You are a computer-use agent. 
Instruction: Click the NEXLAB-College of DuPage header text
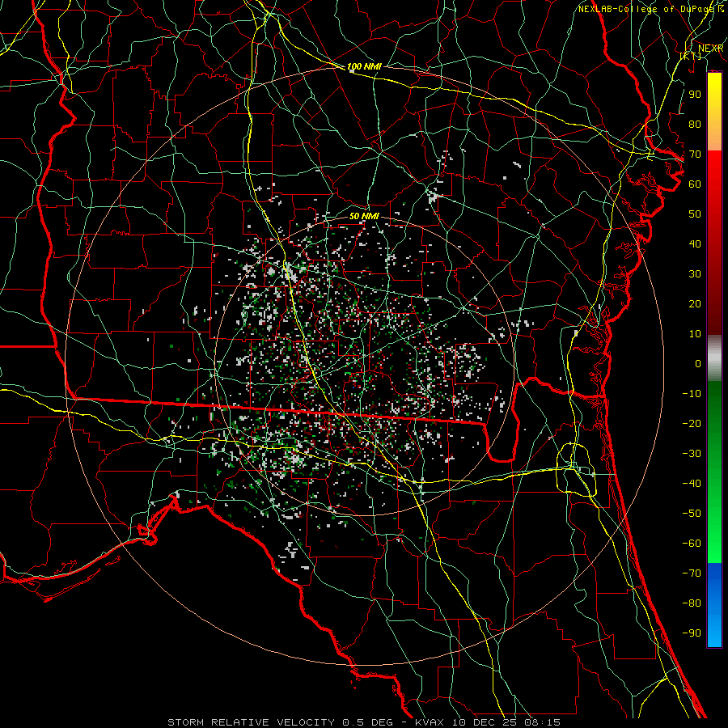click(x=647, y=9)
